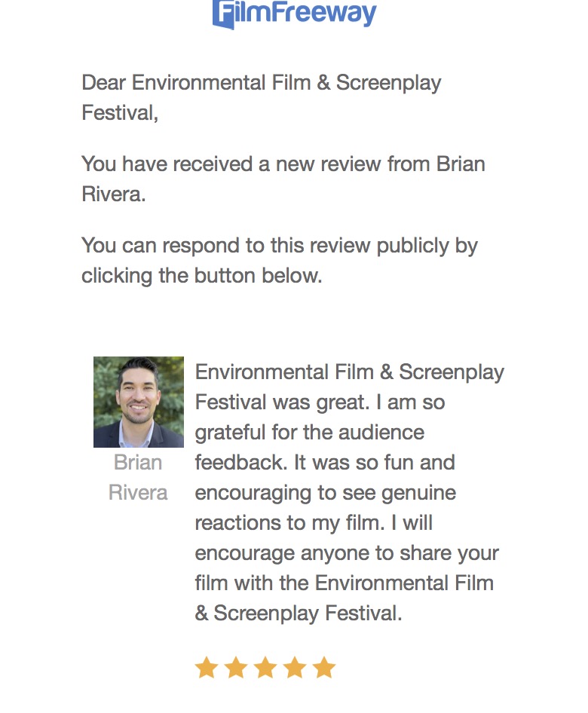Viewport: 588px width, 713px height.
Task: Click the fourth gold rating star
Action: pos(295,668)
